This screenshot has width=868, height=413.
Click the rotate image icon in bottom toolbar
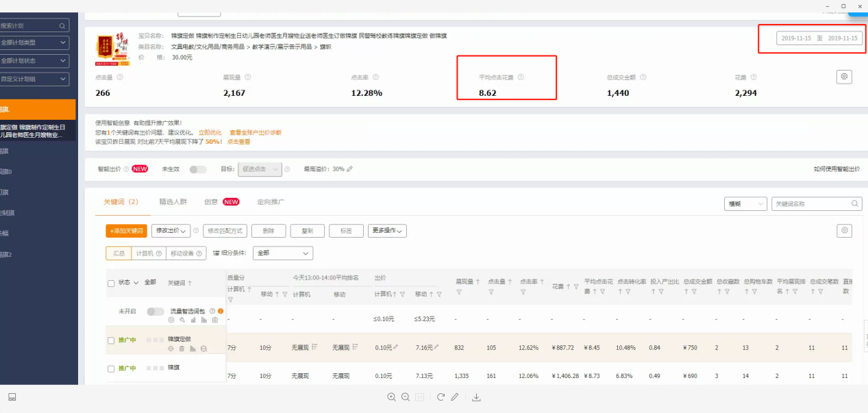441,397
